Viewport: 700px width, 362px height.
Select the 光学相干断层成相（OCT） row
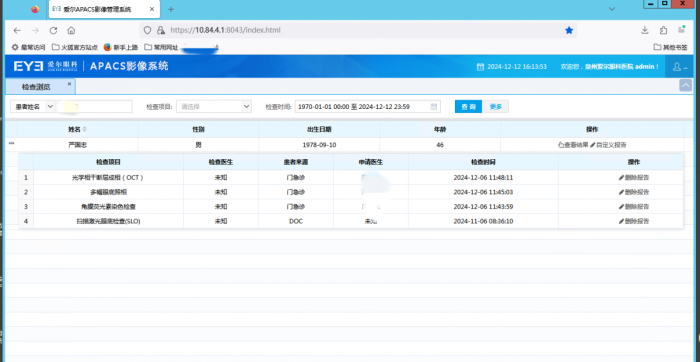click(350, 178)
